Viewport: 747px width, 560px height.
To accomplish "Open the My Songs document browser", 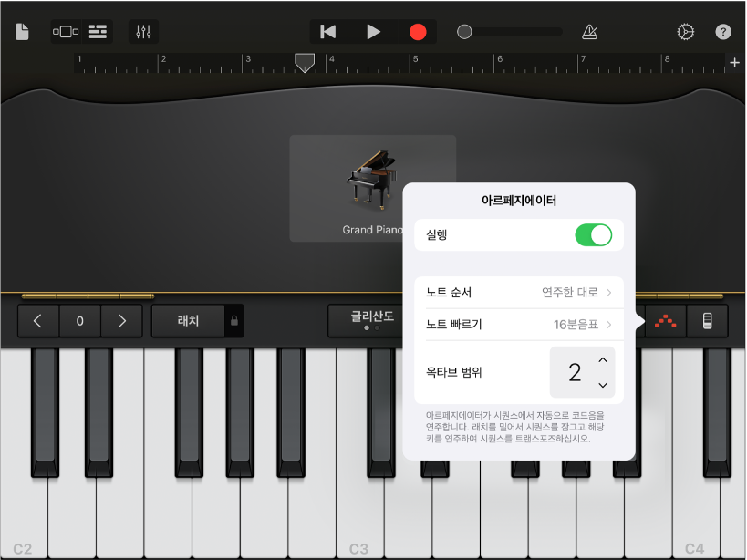I will (x=21, y=30).
